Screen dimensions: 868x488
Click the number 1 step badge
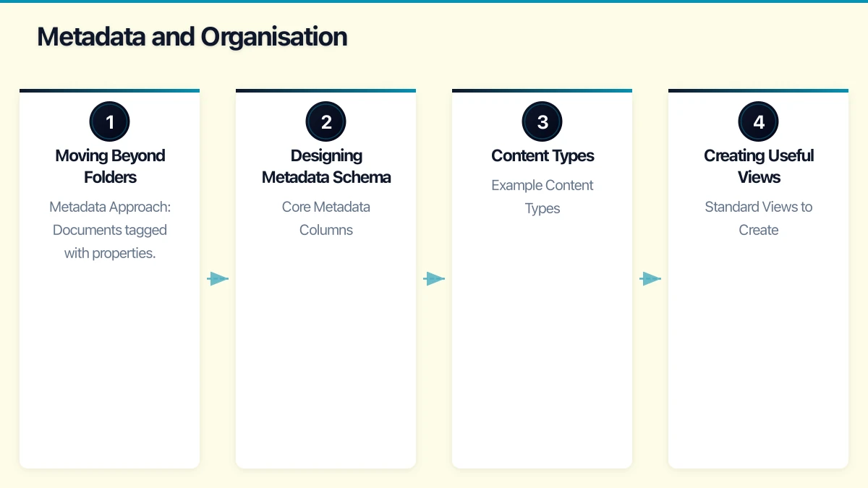click(109, 121)
